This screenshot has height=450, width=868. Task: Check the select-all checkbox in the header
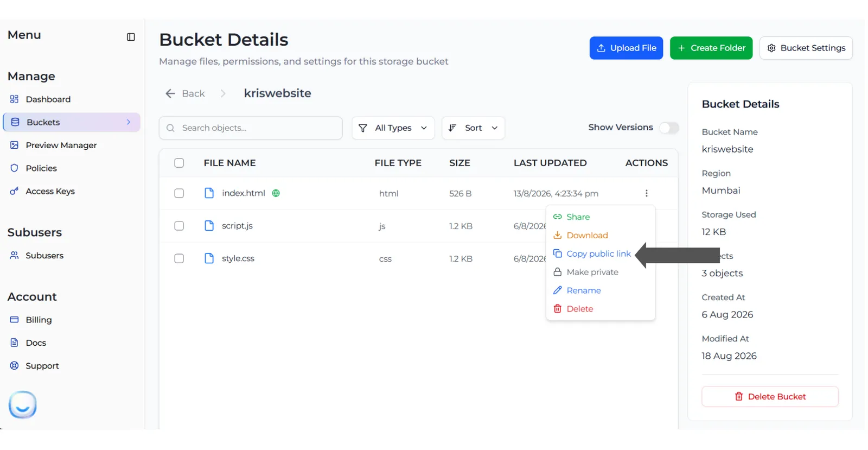(x=179, y=163)
